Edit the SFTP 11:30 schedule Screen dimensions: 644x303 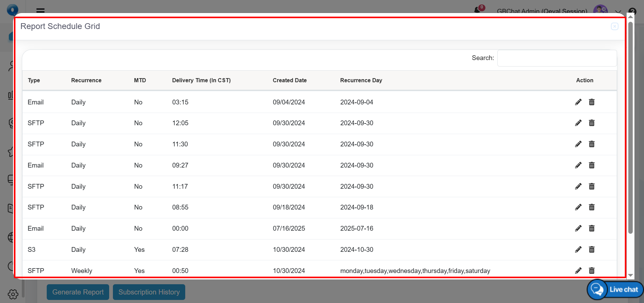tap(578, 144)
